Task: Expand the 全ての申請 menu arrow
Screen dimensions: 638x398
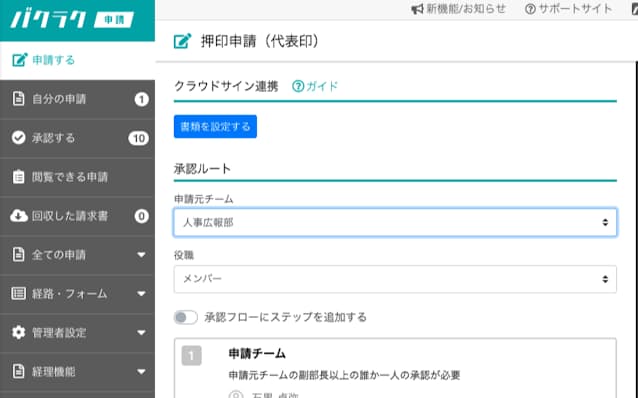Action: [x=141, y=255]
